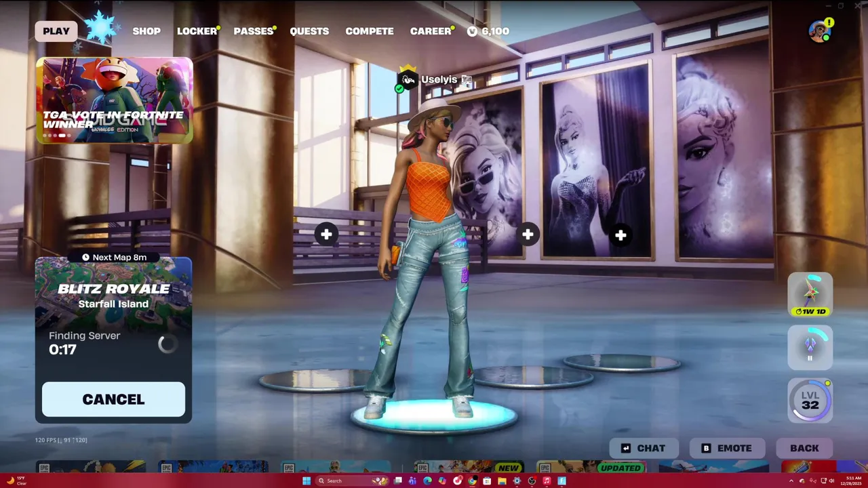
Task: Open the PLAY tab
Action: pyautogui.click(x=56, y=31)
